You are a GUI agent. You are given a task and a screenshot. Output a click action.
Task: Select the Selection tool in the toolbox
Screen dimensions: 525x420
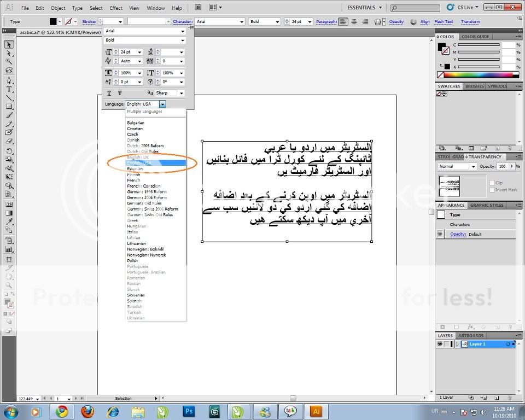tap(9, 45)
